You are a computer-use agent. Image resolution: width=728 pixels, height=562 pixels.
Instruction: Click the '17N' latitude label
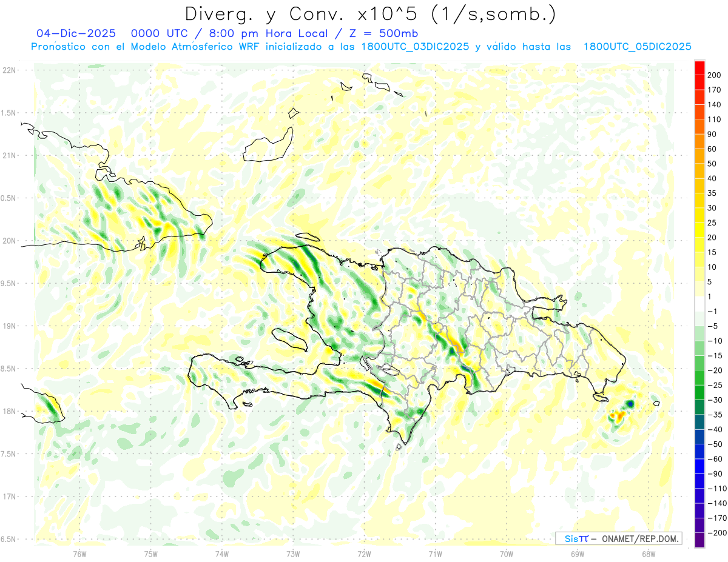(9, 497)
